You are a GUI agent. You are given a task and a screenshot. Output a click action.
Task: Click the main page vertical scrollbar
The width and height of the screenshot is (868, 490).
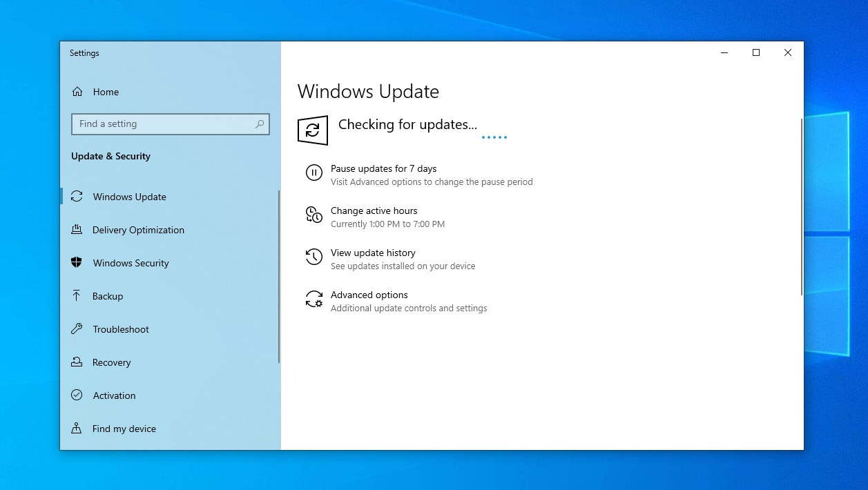[x=801, y=207]
